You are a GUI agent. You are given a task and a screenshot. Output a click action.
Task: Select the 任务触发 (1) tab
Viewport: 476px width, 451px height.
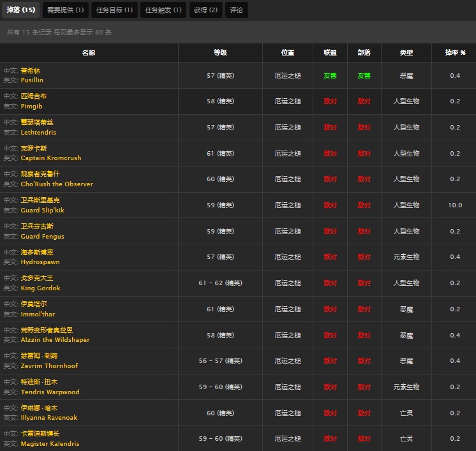[x=163, y=10]
